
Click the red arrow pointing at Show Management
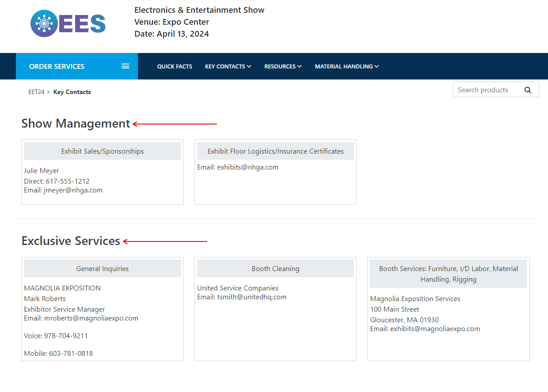coord(175,124)
